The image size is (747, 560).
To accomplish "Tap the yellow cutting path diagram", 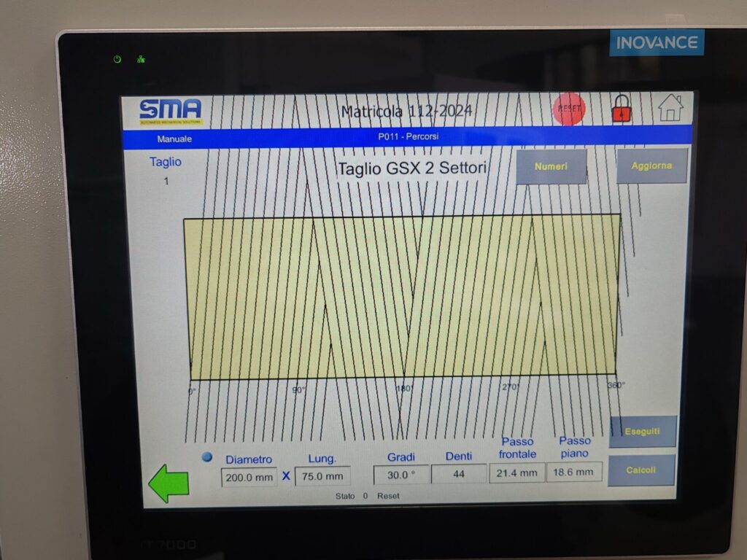I will tap(401, 297).
